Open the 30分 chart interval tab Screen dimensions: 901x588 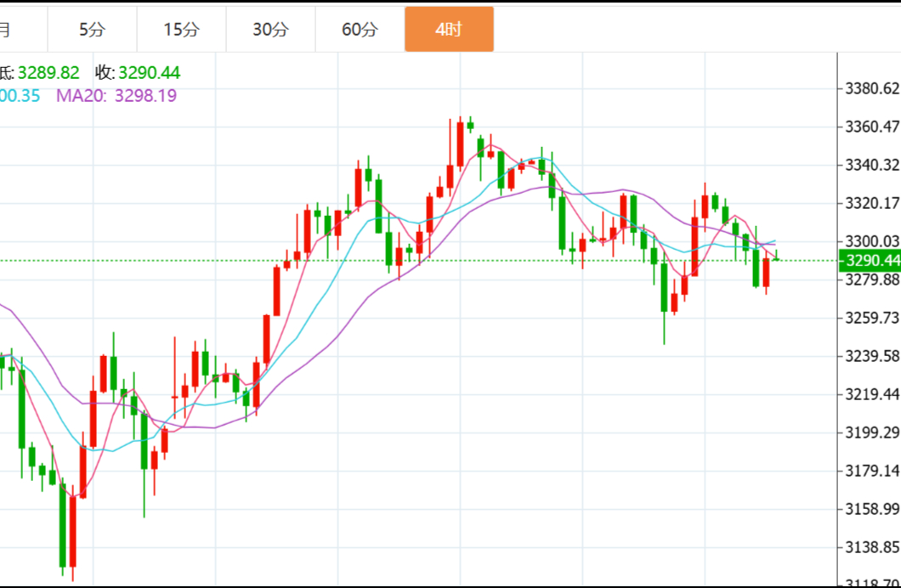click(x=270, y=30)
